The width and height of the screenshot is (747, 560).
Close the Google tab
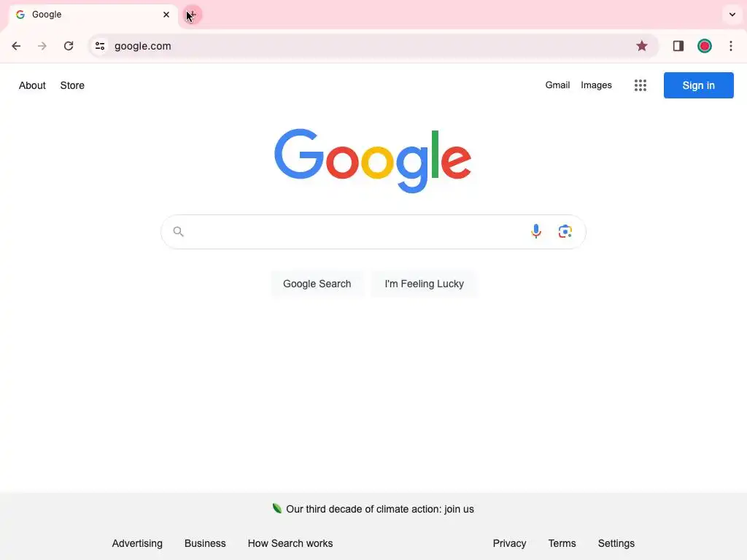tap(166, 15)
